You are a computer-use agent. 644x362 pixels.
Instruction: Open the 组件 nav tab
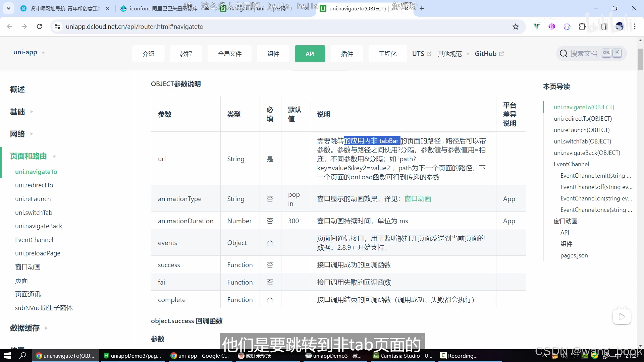[273, 54]
